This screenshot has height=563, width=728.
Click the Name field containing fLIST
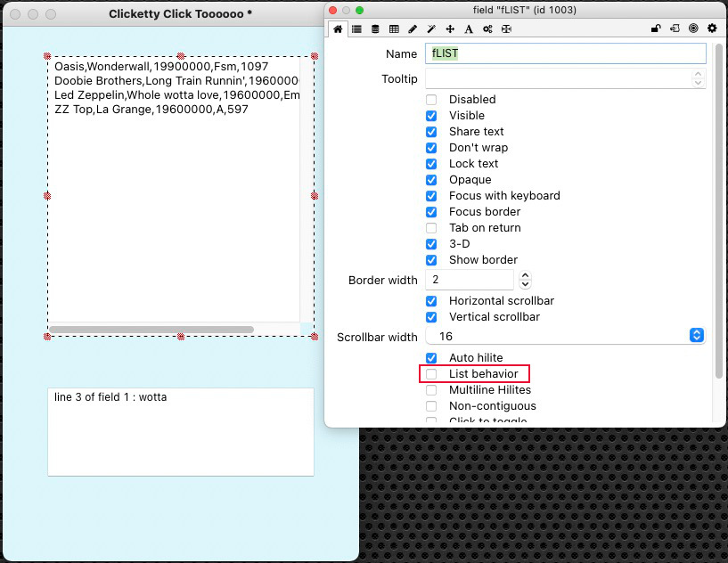tap(566, 53)
